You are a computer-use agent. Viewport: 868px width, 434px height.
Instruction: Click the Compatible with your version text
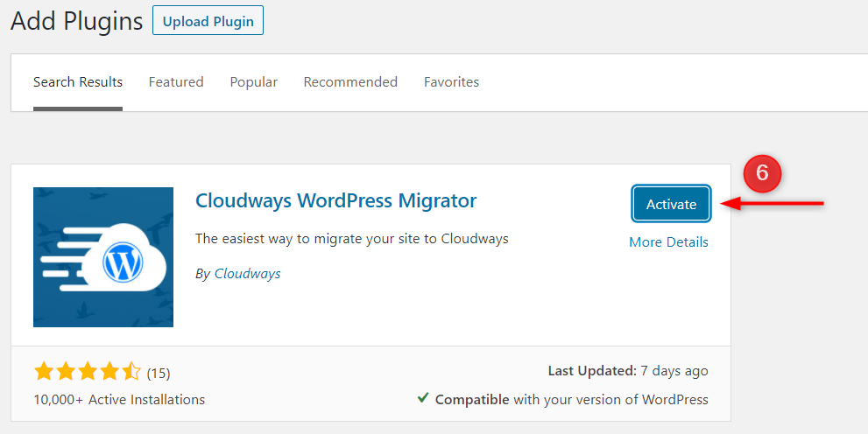571,400
